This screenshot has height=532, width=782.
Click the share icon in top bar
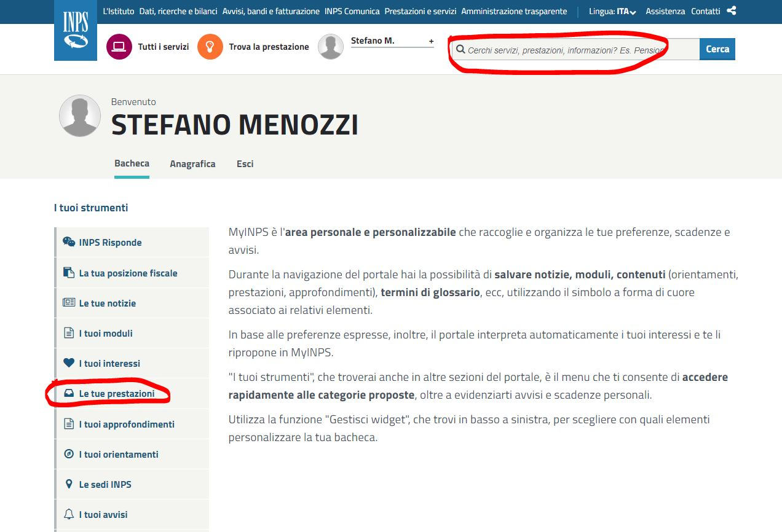pyautogui.click(x=731, y=11)
